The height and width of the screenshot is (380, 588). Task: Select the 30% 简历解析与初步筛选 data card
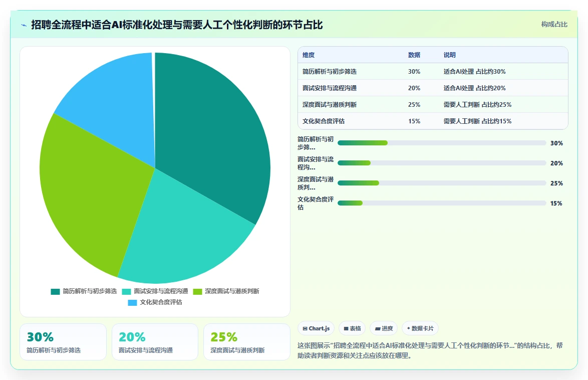(63, 342)
